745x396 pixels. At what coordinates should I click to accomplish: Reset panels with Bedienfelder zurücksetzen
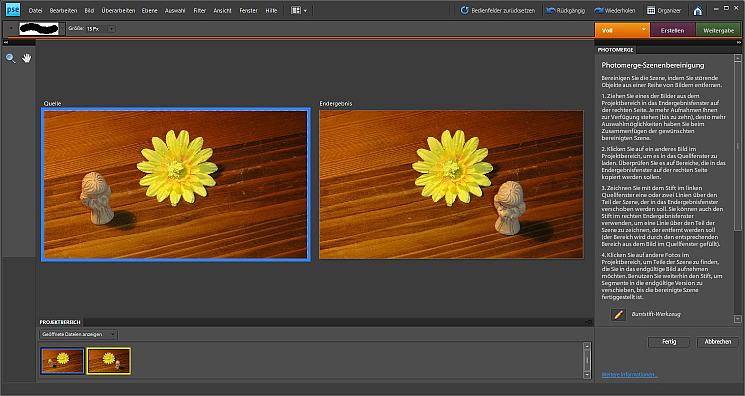(x=497, y=10)
